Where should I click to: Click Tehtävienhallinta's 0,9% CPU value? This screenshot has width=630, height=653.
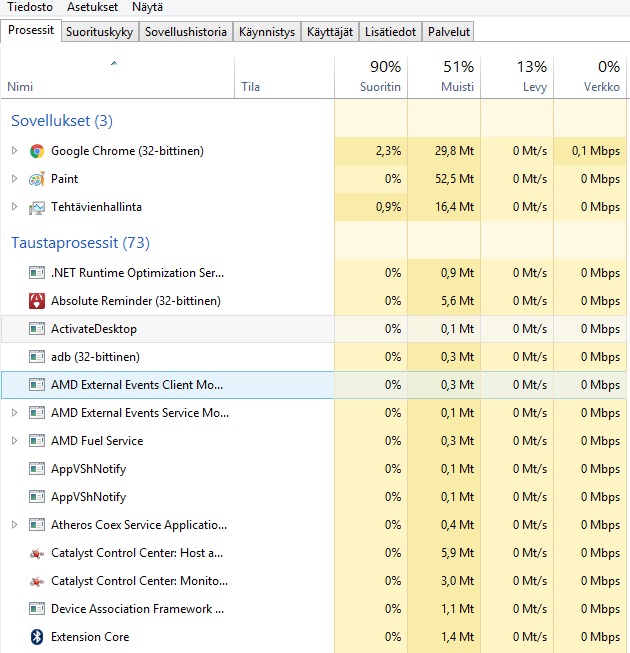[x=388, y=207]
